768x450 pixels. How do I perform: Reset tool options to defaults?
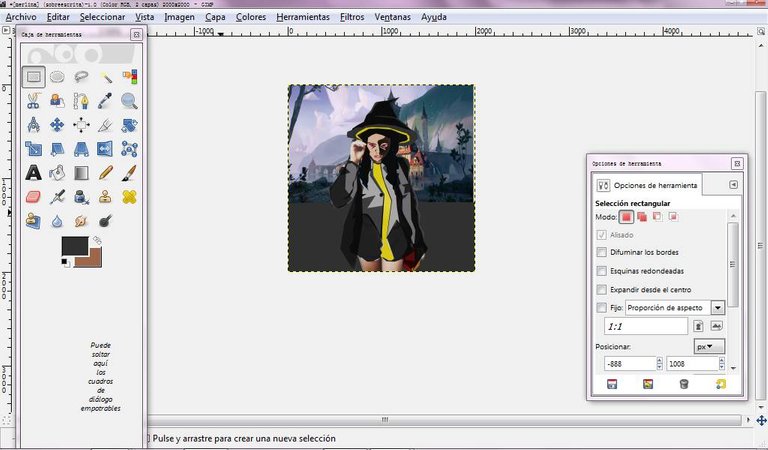(720, 384)
